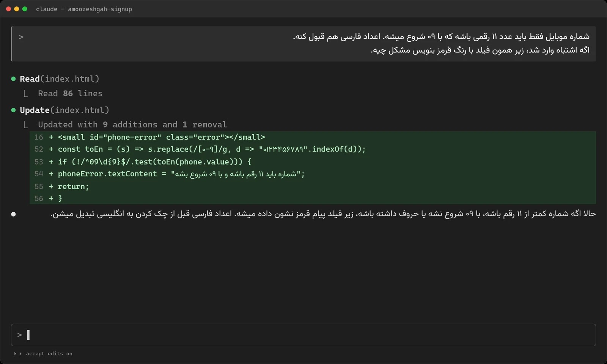The width and height of the screenshot is (607, 364).
Task: Click 'Read 86 lines' result text
Action: 70,94
